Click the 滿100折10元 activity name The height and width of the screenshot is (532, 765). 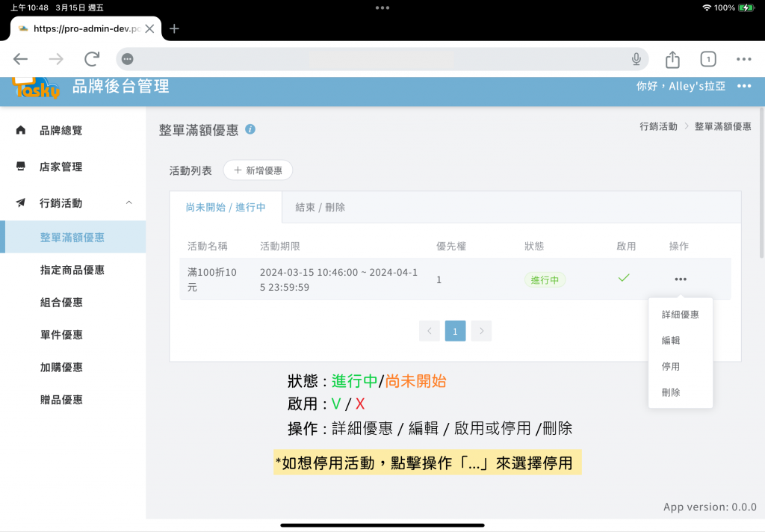click(212, 279)
